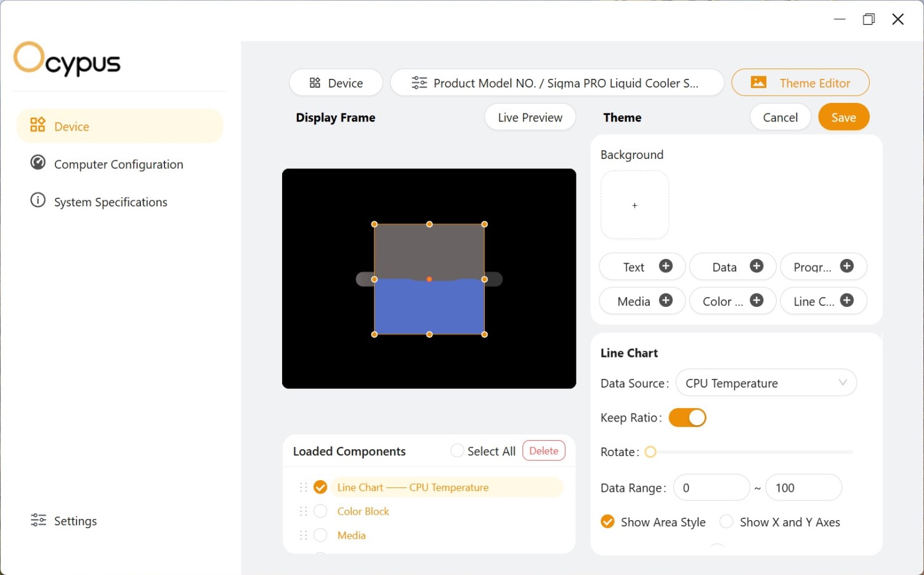Click plus icon on Progress component
The image size is (924, 575).
point(847,266)
